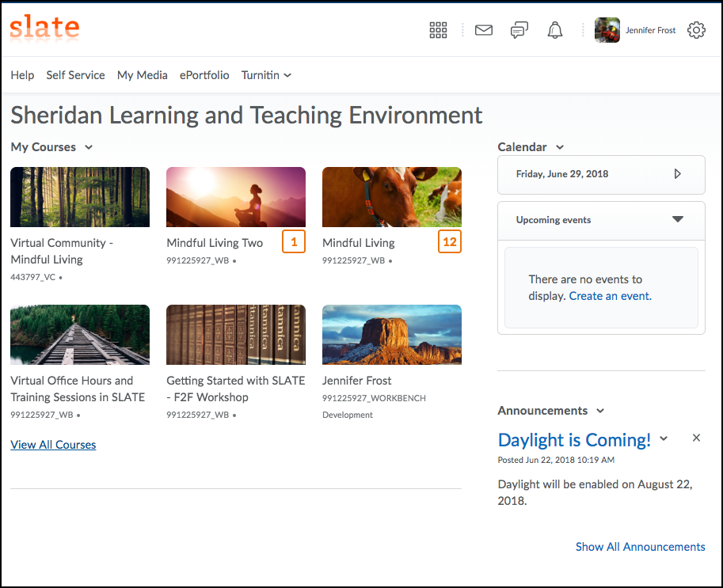The image size is (723, 588).
Task: Open Self Service in the navbar
Action: (75, 75)
